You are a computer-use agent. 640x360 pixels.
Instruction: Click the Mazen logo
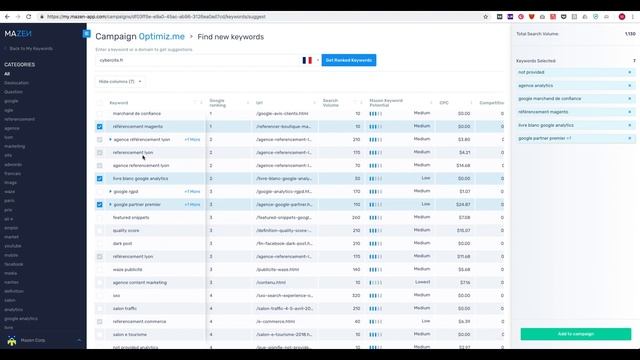[18, 34]
